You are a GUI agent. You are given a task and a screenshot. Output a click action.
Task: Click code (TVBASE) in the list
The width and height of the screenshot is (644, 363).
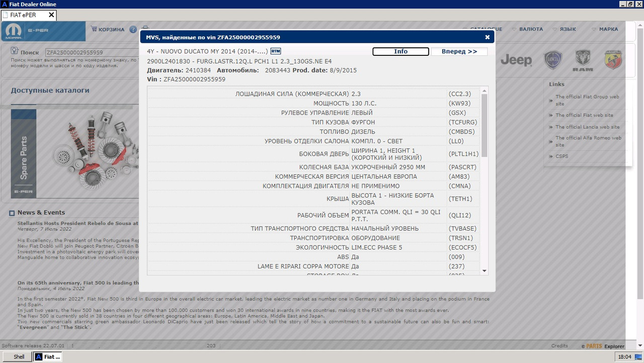462,229
